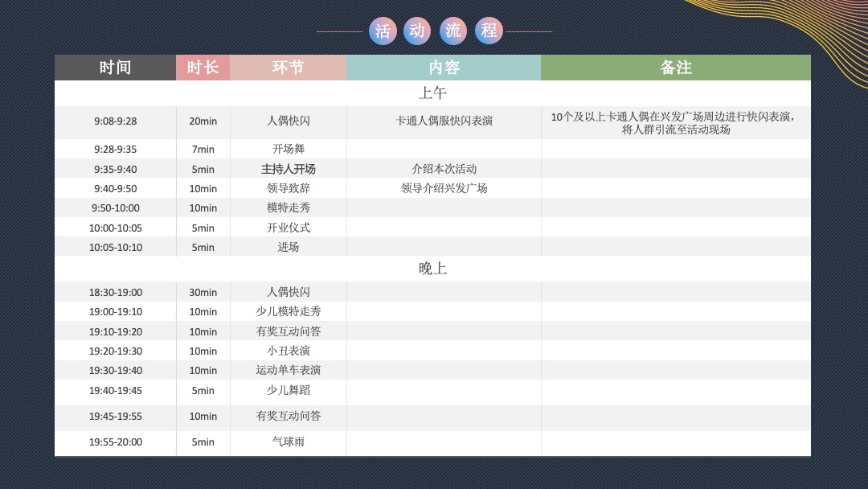The image size is (868, 489).
Task: Click the 环节 column header
Action: click(289, 68)
